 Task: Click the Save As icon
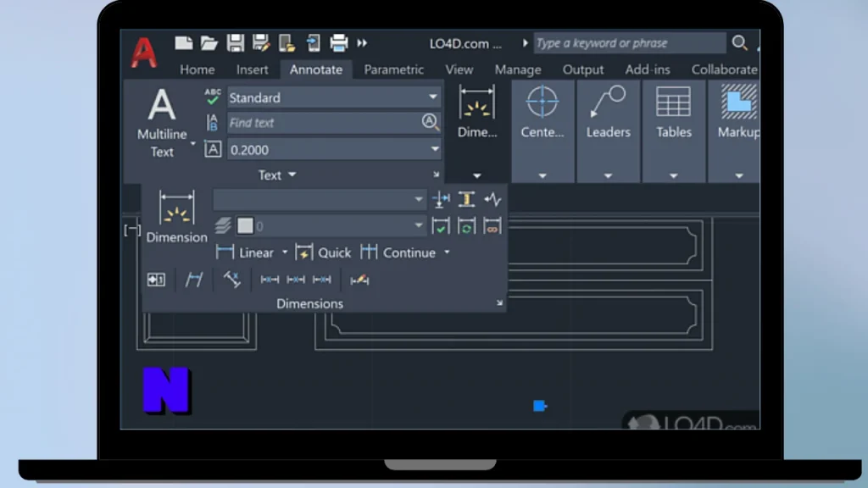pyautogui.click(x=261, y=43)
